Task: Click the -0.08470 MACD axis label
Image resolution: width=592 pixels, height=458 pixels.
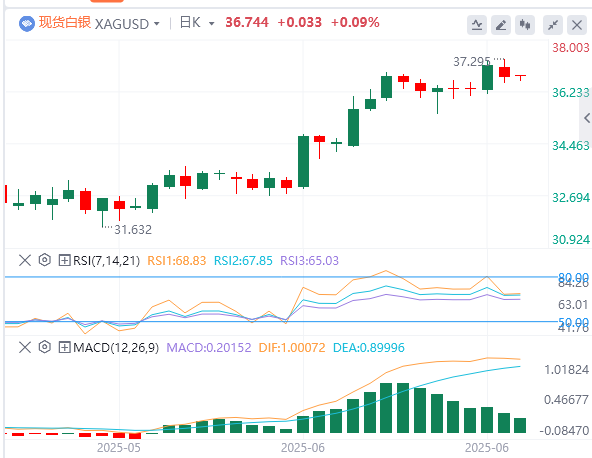Action: [x=564, y=430]
